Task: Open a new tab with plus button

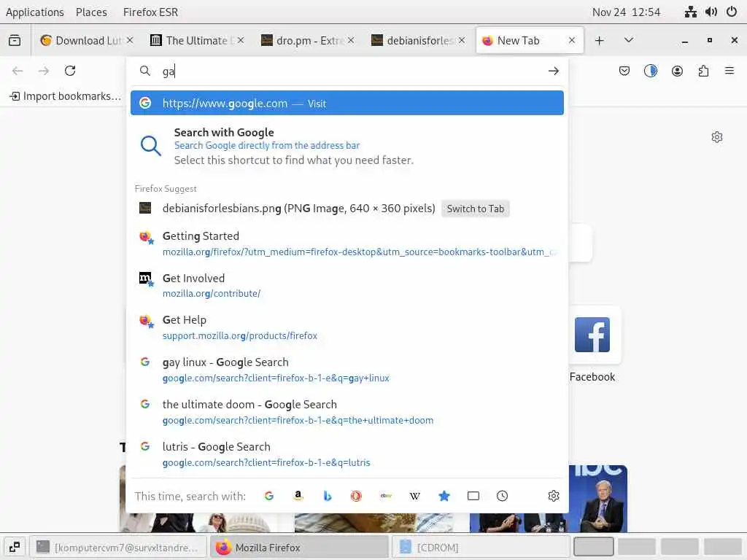Action: point(600,41)
